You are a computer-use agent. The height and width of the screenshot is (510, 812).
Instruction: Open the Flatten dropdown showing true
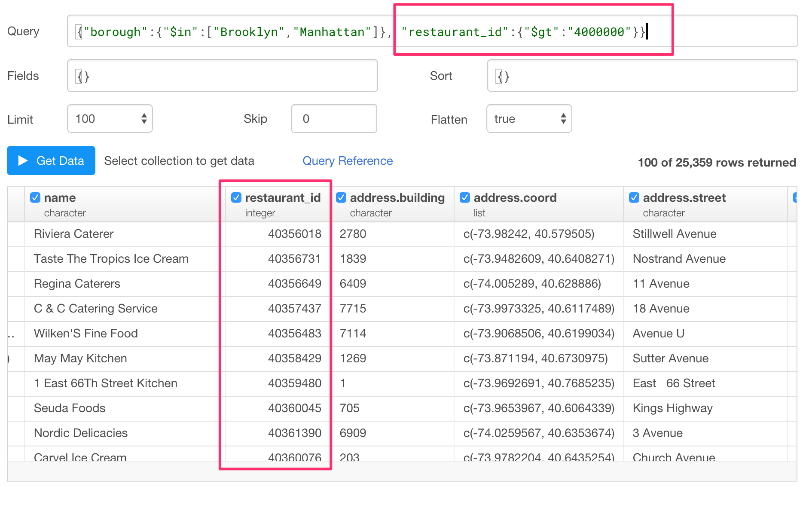529,118
